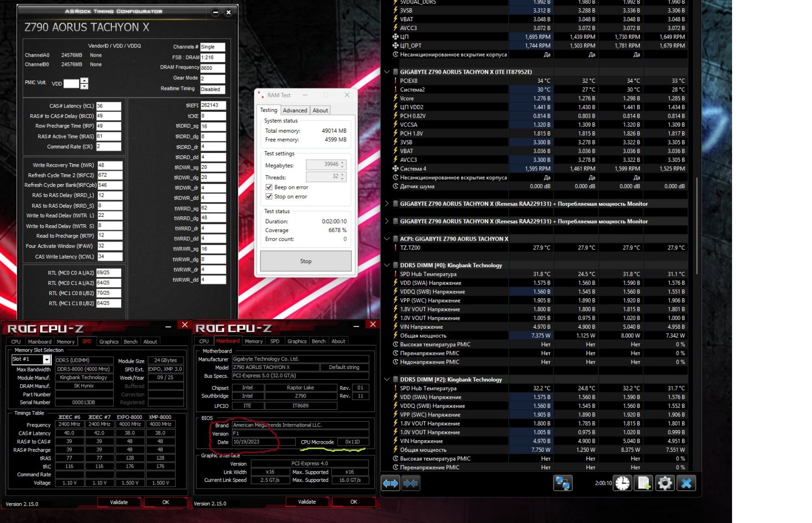Open the Memory tab in the SPD CPU-Z window

click(66, 341)
